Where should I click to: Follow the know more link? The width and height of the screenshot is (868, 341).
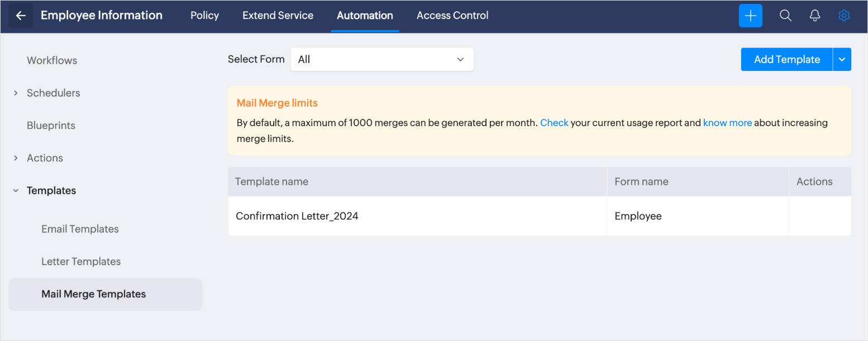click(727, 123)
